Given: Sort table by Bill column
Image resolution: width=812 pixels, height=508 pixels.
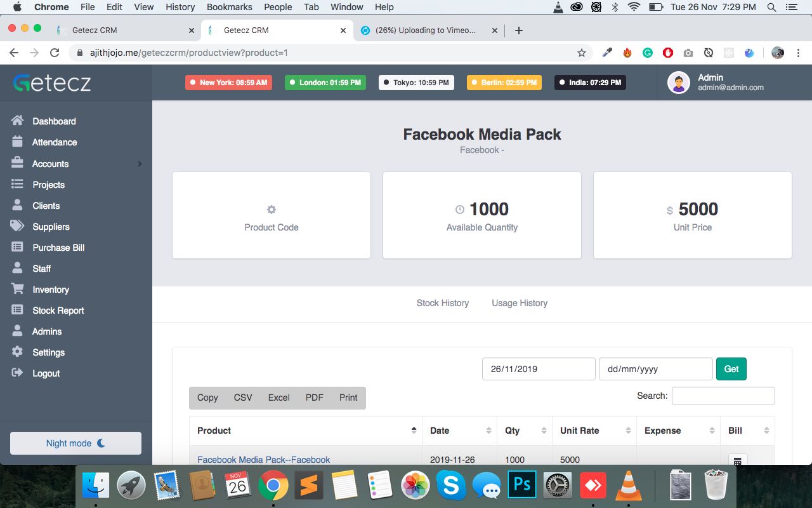Looking at the screenshot, I should pyautogui.click(x=748, y=431).
